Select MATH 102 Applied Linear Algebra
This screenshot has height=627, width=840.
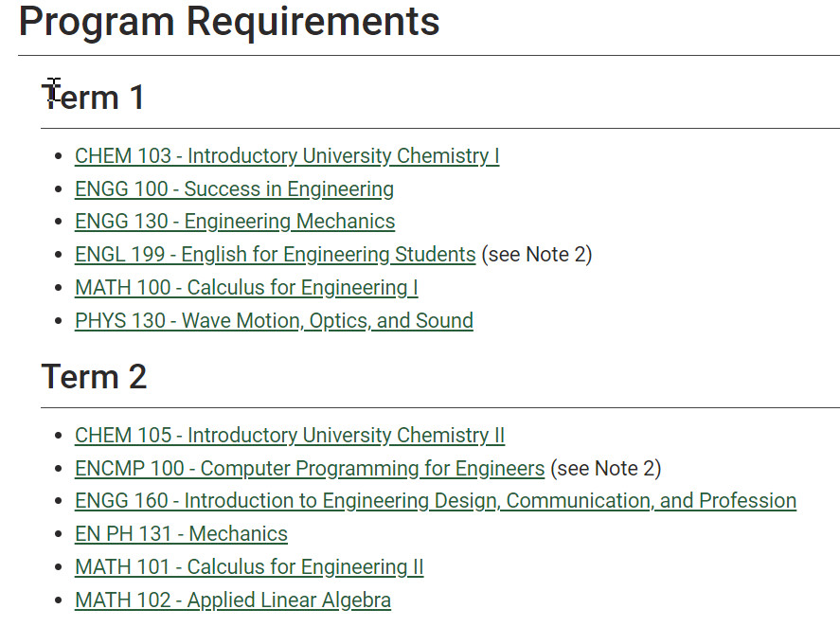tap(233, 600)
